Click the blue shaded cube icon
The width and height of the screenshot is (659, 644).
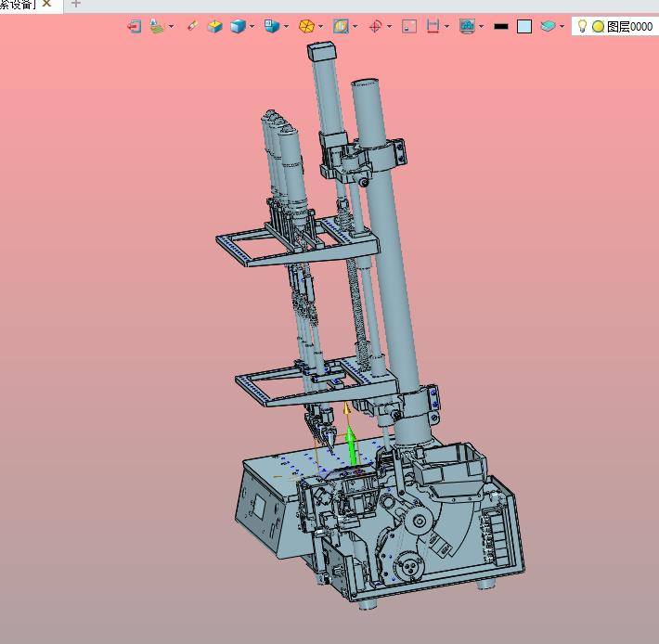tap(238, 27)
